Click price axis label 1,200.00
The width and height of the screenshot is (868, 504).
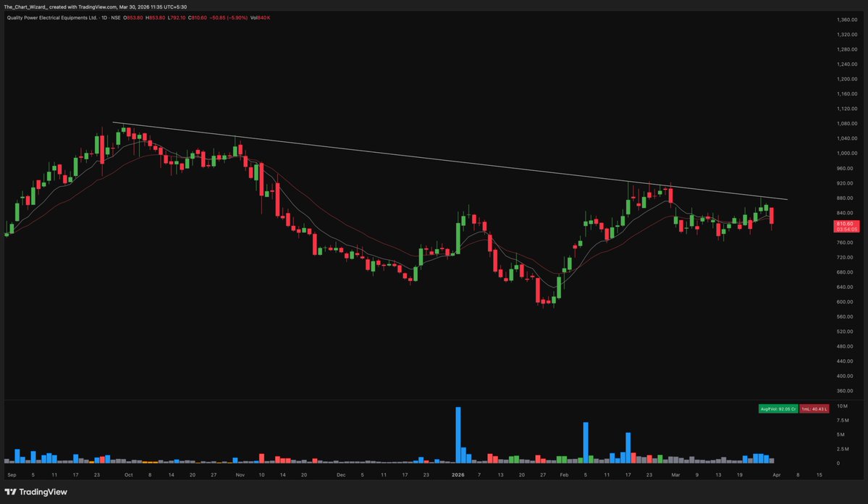[x=847, y=79]
